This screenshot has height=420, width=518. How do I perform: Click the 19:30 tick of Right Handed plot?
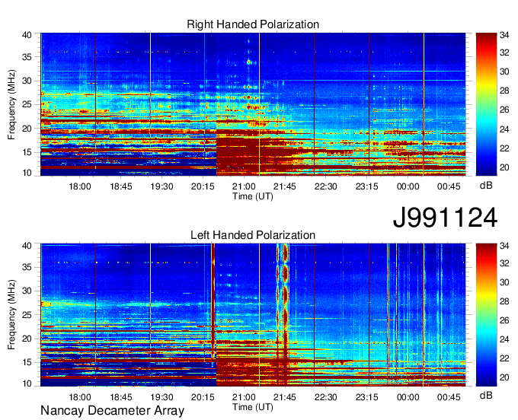(x=161, y=186)
